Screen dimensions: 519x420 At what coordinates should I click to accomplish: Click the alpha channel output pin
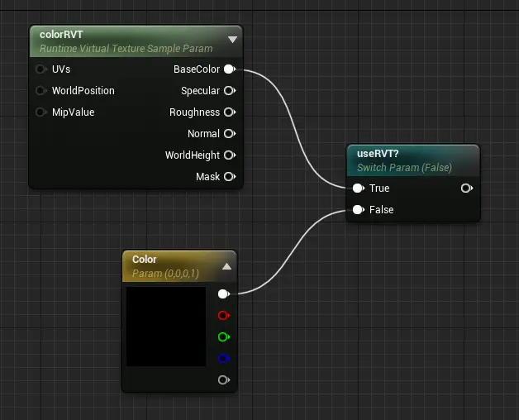224,380
